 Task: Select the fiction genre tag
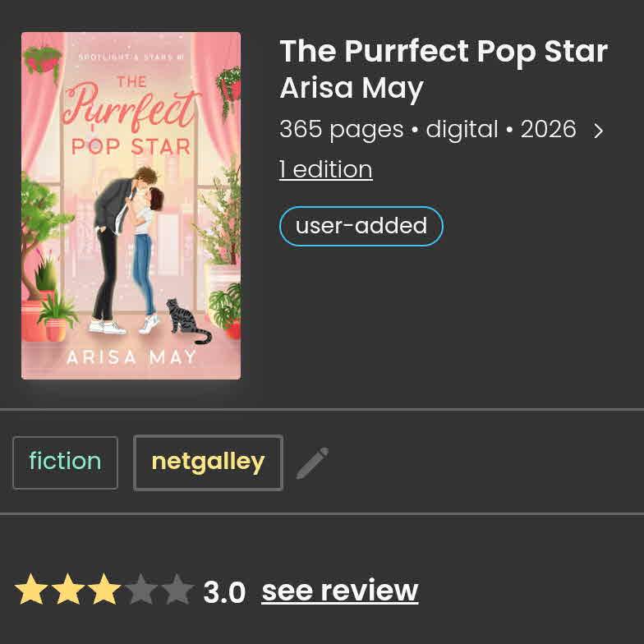click(65, 462)
